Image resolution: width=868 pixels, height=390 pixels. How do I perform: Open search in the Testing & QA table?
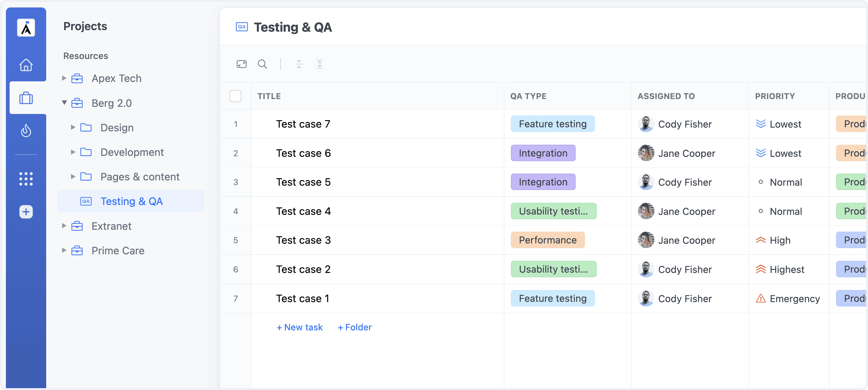pyautogui.click(x=263, y=64)
